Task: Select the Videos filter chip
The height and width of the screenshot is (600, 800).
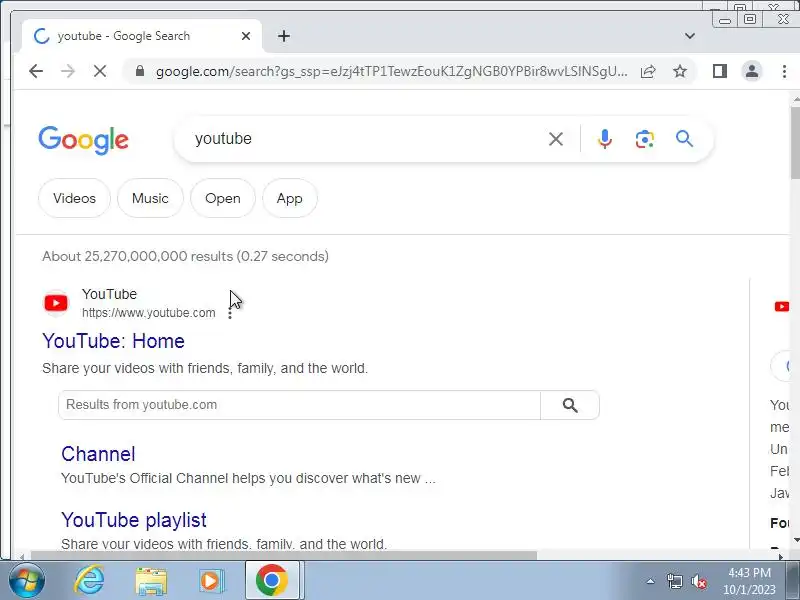Action: coord(74,198)
